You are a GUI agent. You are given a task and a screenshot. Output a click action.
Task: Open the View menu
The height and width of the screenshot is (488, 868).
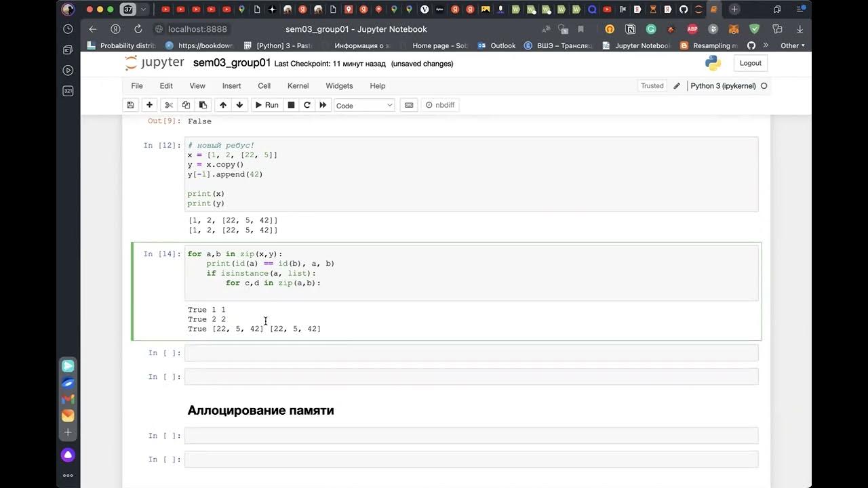(197, 86)
